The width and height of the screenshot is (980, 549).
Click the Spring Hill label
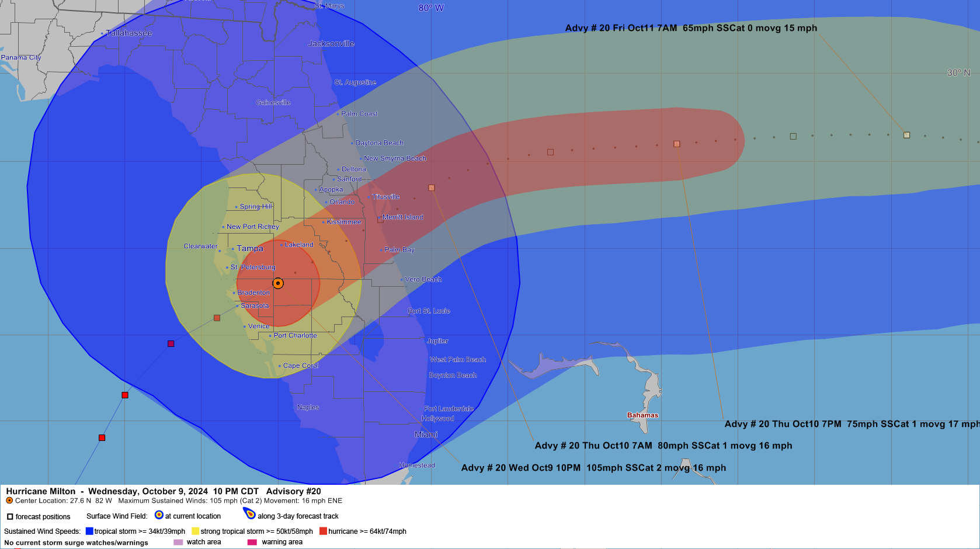click(257, 207)
